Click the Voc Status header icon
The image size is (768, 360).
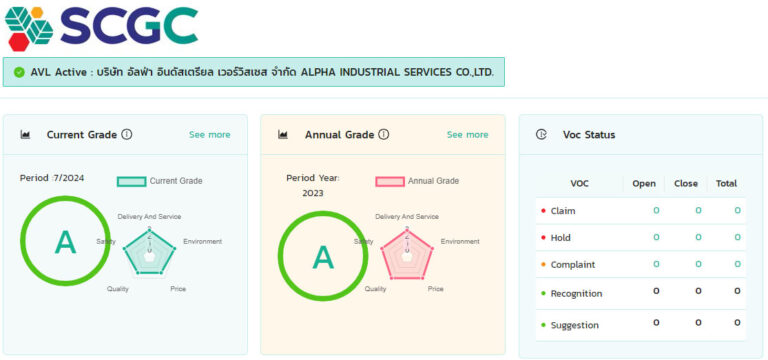pyautogui.click(x=541, y=134)
